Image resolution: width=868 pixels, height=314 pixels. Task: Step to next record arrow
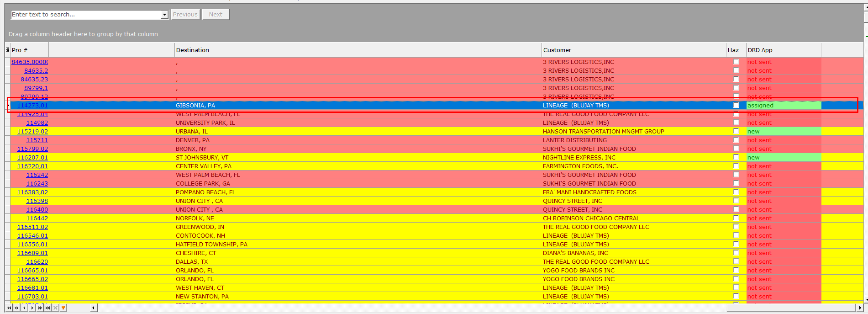coord(32,308)
